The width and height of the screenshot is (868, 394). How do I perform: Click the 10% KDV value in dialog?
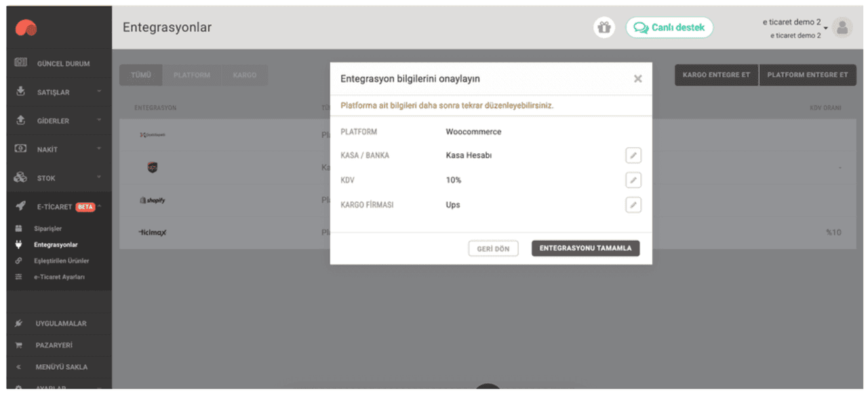(x=454, y=180)
